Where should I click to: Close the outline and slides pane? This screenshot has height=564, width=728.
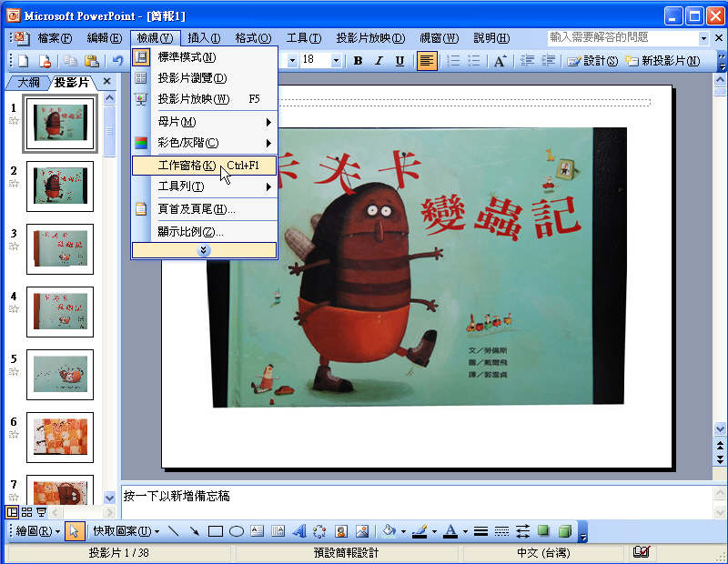106,81
